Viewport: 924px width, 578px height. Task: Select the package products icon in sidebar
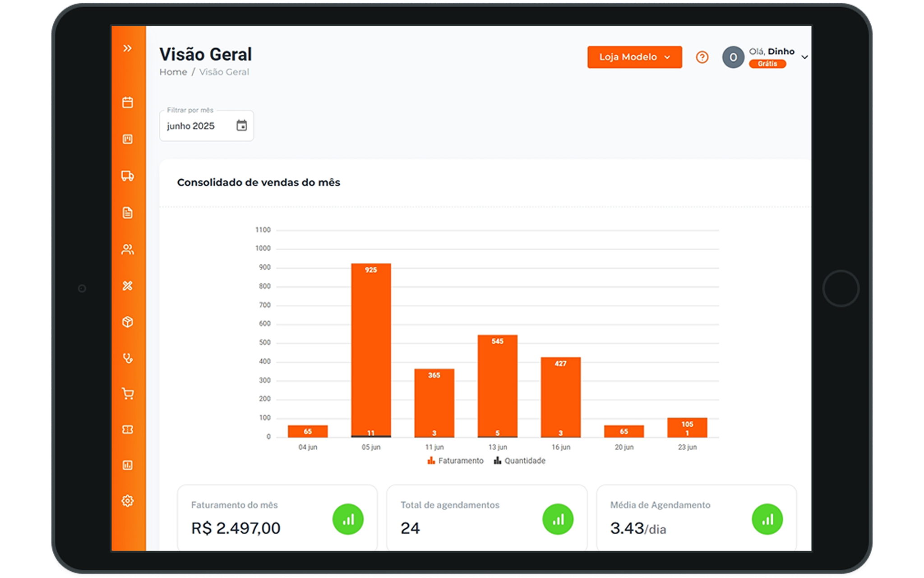tap(128, 322)
